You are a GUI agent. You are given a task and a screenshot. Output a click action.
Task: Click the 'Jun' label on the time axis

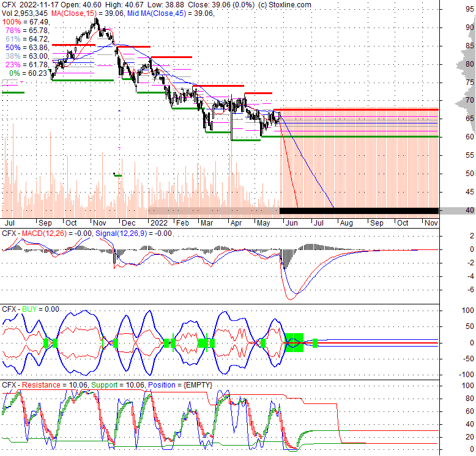(292, 223)
